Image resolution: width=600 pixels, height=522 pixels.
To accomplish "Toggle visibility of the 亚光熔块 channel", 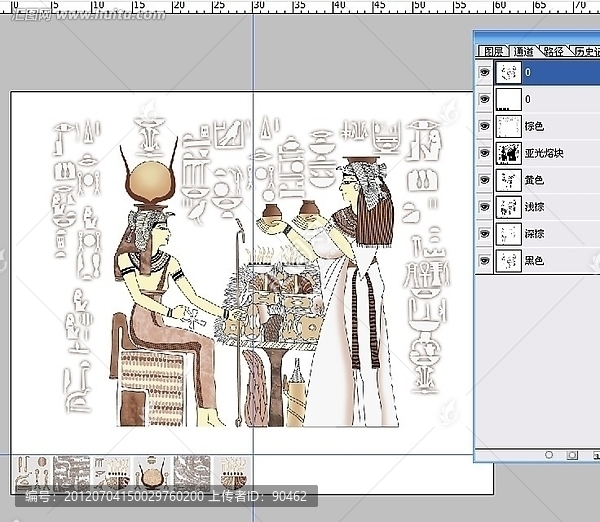I will pos(484,153).
